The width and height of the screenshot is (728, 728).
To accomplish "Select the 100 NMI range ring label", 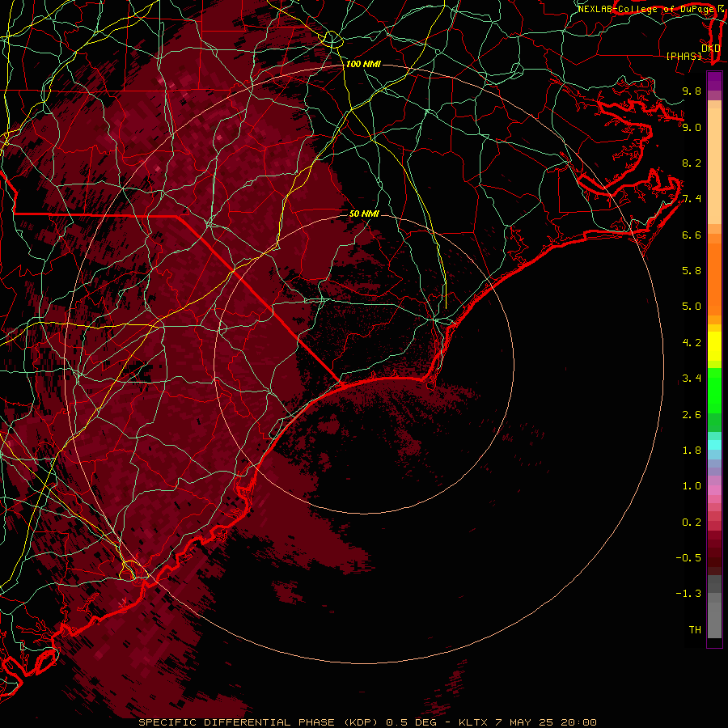I will pos(363,64).
